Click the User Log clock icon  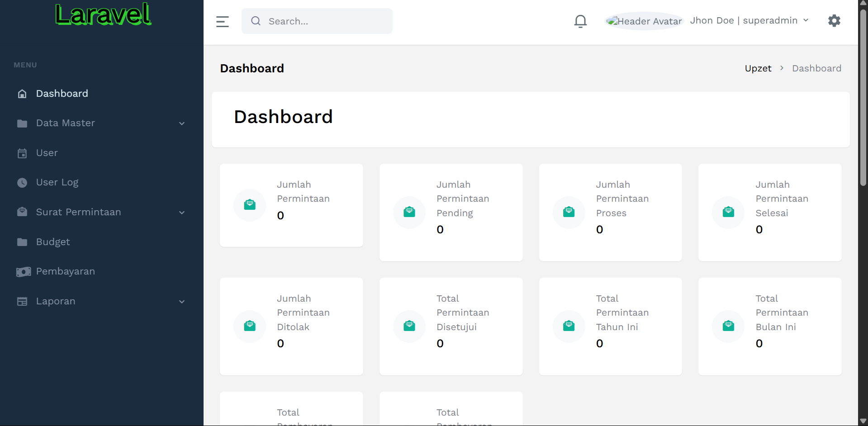point(22,183)
